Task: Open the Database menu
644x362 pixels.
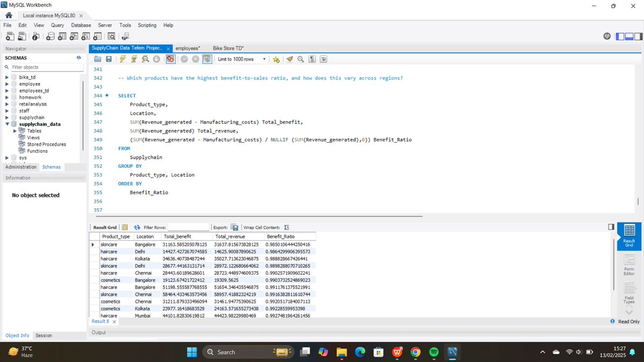Action: coord(81,25)
